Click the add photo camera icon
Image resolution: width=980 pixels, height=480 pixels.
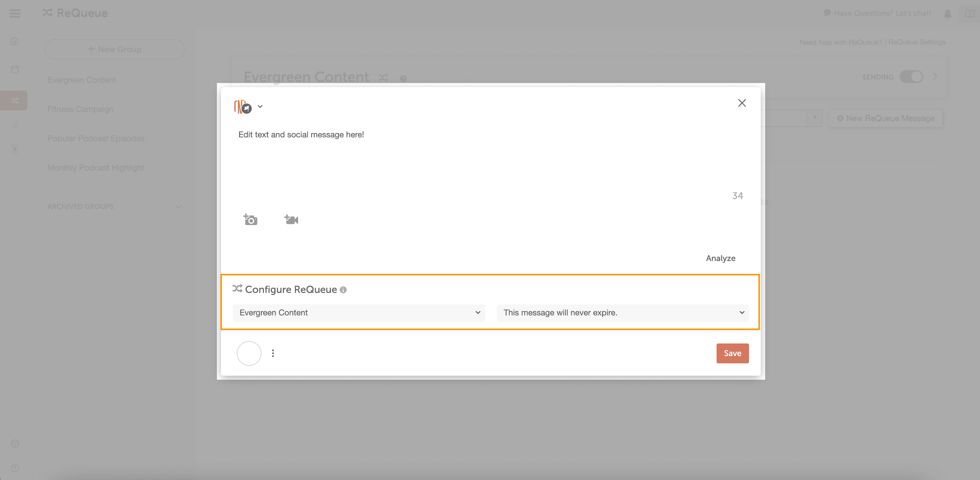coord(250,220)
